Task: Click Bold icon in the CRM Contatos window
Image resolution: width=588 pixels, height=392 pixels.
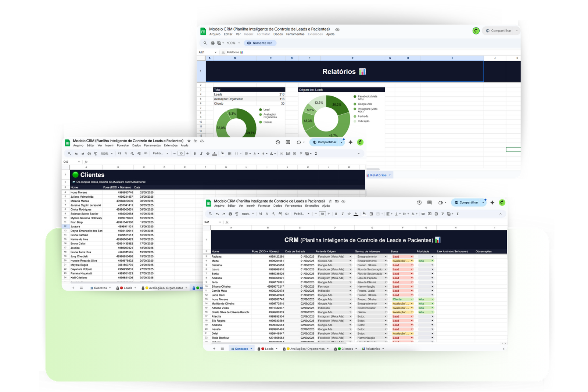Action: coord(336,214)
